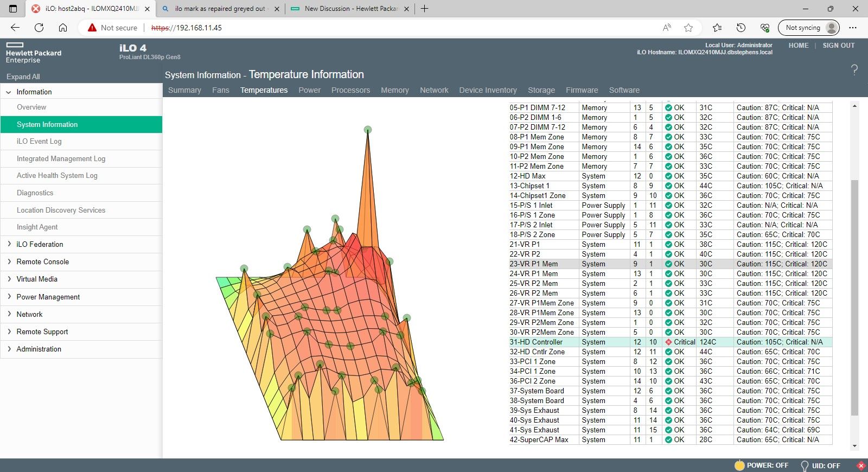Reload the page with refresh icon
Viewport: 868px width, 472px height.
point(39,28)
